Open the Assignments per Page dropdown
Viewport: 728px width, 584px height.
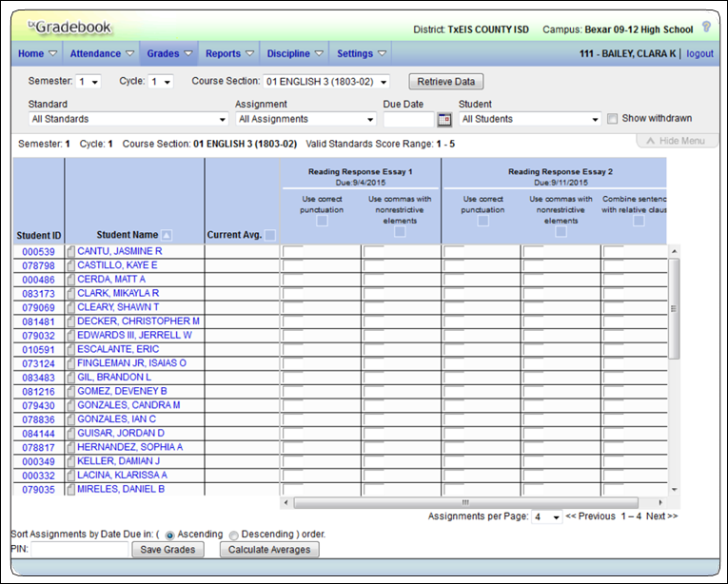545,516
